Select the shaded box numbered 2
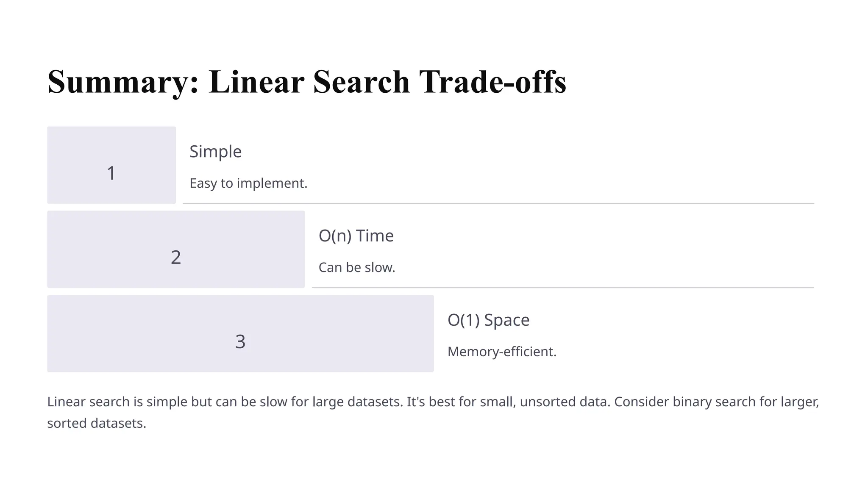Viewport: 868px width, 488px height. pyautogui.click(x=176, y=250)
